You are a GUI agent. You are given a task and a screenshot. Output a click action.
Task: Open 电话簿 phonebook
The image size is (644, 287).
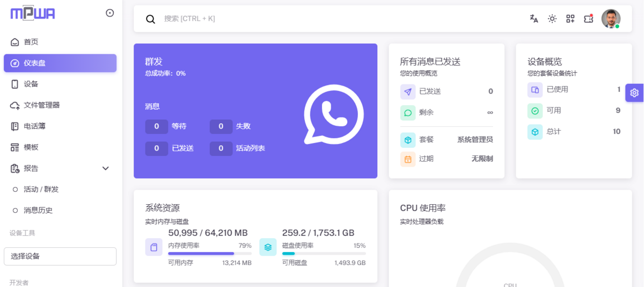point(35,126)
